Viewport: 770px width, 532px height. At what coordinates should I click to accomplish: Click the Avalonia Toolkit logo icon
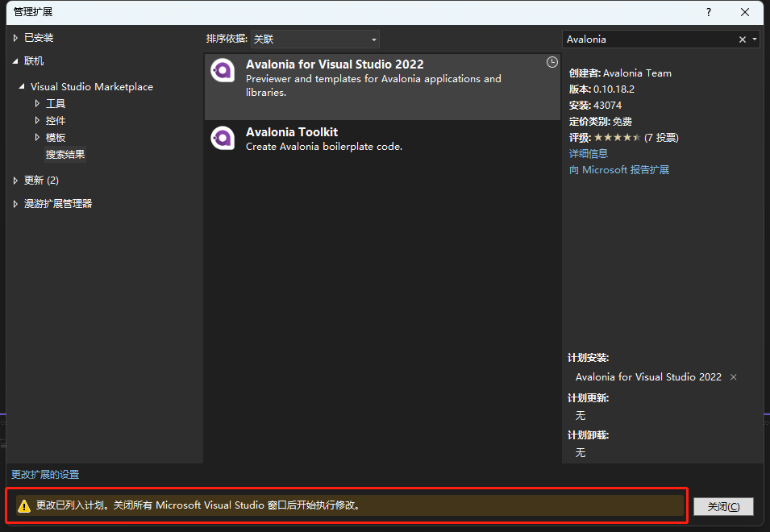pyautogui.click(x=223, y=138)
